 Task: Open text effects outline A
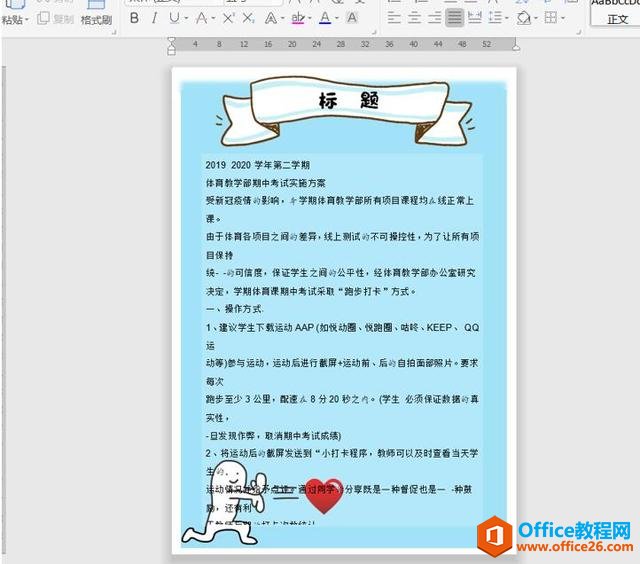point(271,18)
